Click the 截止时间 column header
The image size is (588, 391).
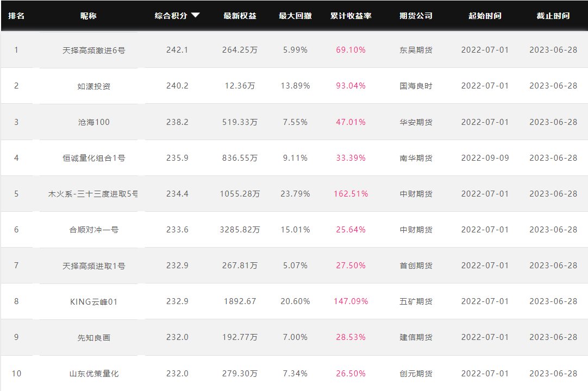pos(553,16)
